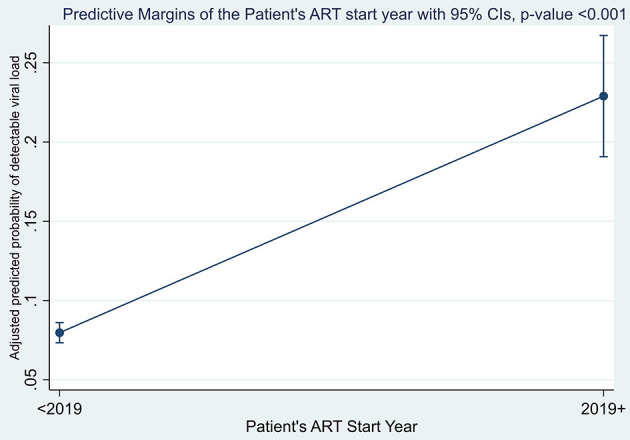Click lower cap of the <2019 confidence interval

60,343
